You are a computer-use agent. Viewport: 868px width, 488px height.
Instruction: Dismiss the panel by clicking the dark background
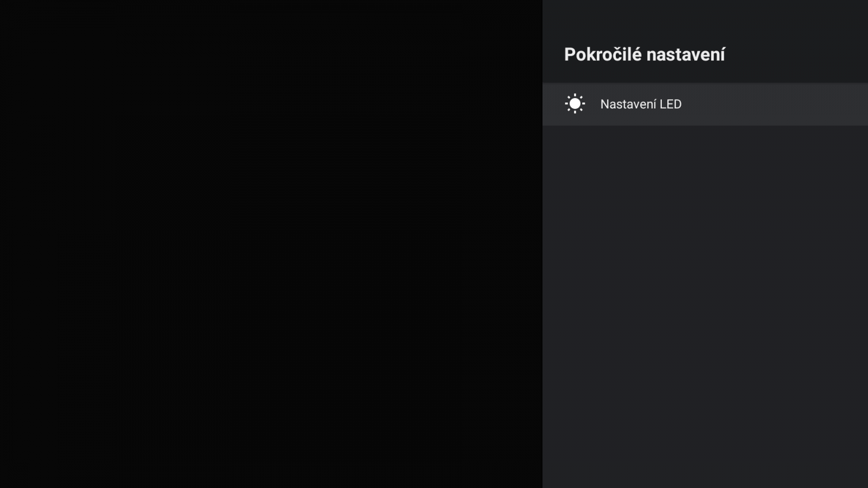coord(271,244)
